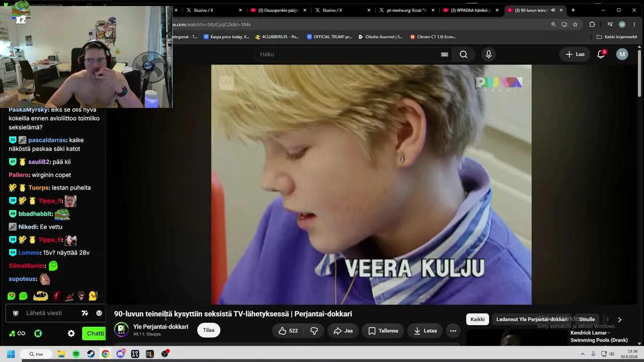
Task: Open the Yle Perjantai-dokkari channel avatar
Action: coord(121,330)
